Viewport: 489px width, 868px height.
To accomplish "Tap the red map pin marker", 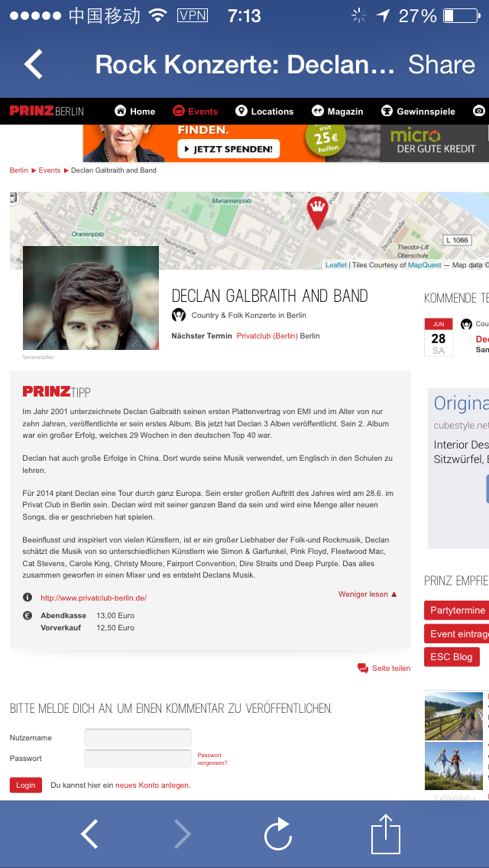I will pyautogui.click(x=316, y=212).
